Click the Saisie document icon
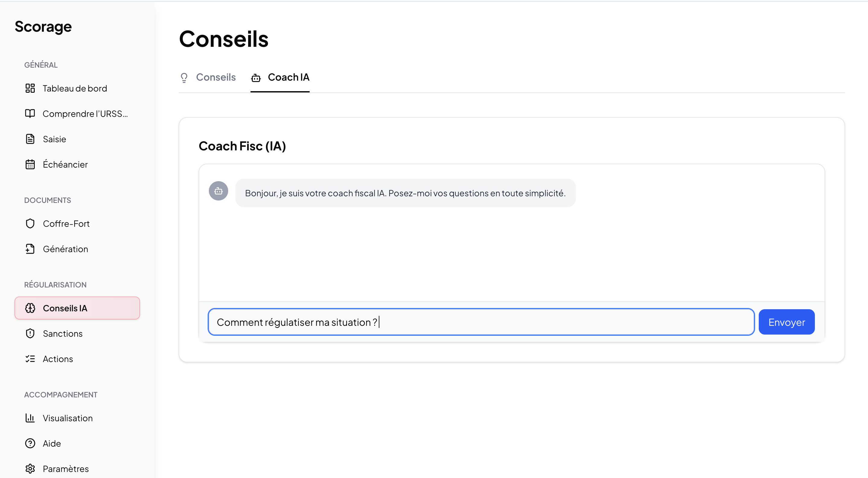 point(30,139)
